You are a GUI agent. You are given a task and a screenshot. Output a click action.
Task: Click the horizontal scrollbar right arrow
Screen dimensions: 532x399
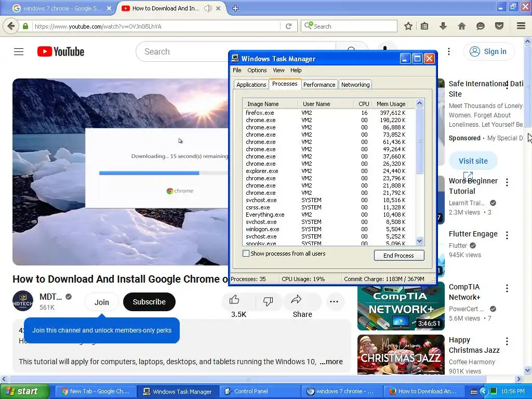pyautogui.click(x=518, y=379)
